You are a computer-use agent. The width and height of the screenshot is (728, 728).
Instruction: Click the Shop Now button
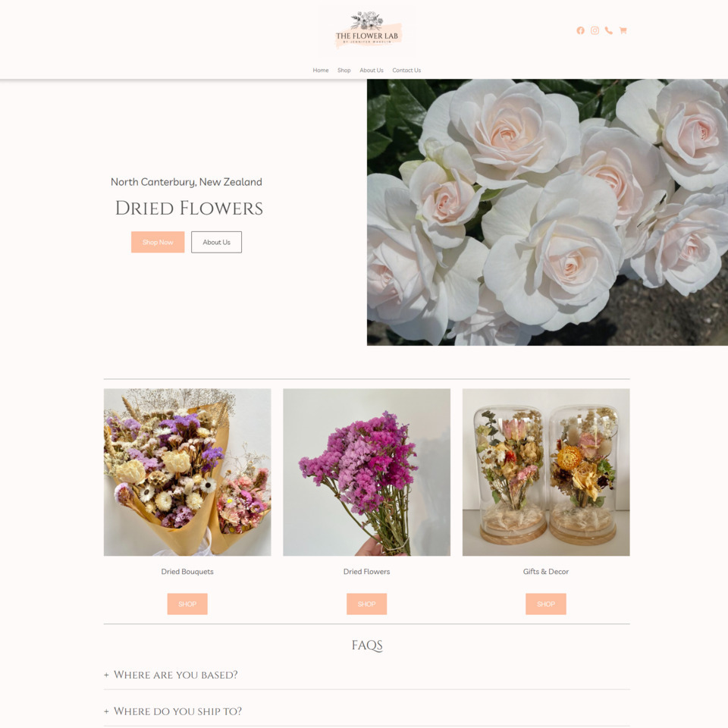tap(158, 242)
